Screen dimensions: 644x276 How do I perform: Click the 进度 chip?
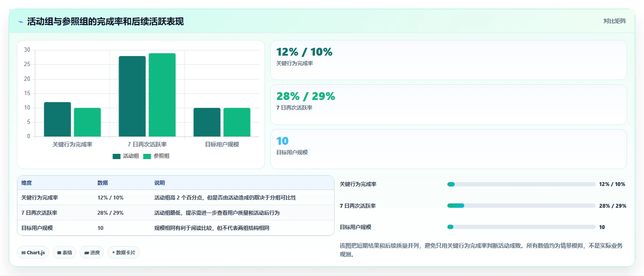coord(92,253)
